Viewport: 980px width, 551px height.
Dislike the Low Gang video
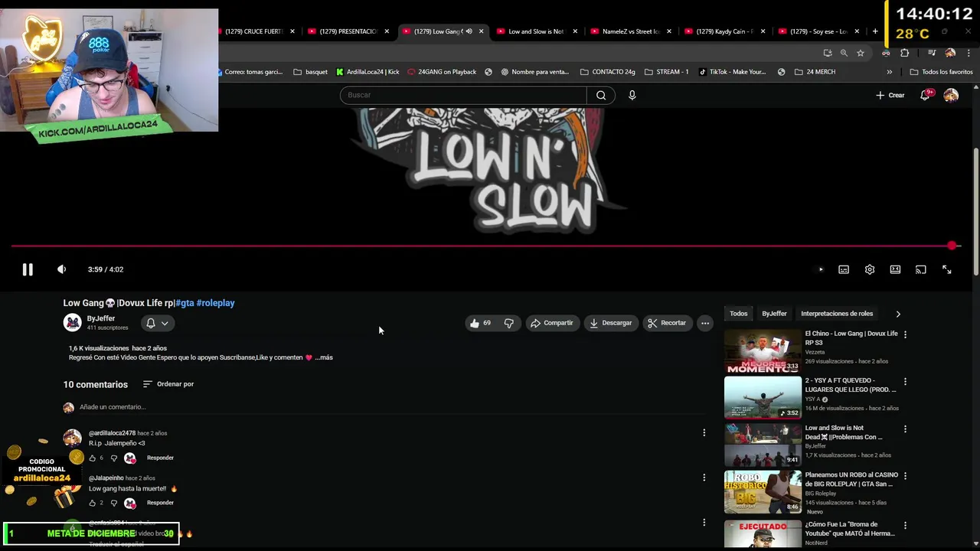click(x=509, y=323)
